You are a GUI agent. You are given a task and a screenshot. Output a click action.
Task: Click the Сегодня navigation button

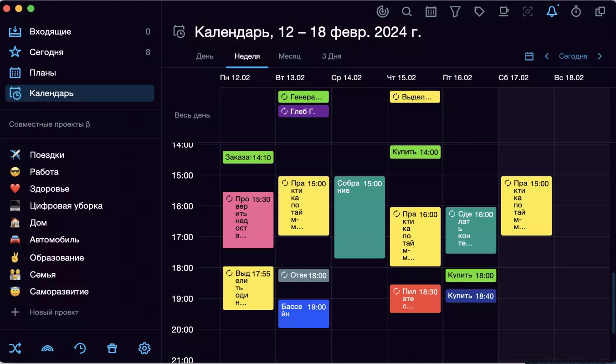(x=573, y=56)
